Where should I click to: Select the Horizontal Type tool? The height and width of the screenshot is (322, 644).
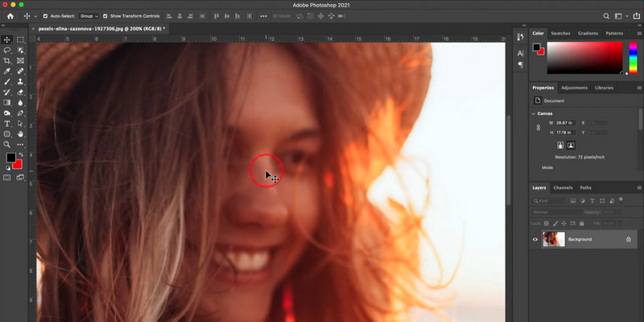(x=7, y=124)
